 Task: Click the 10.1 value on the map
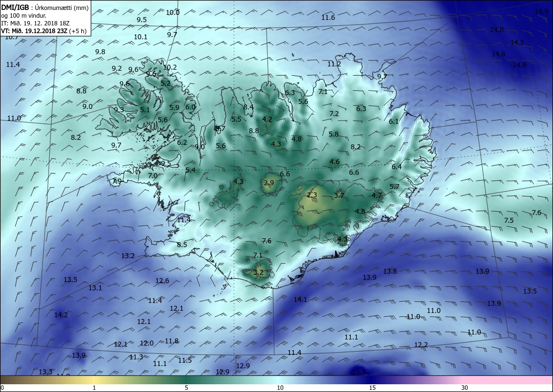coord(140,36)
